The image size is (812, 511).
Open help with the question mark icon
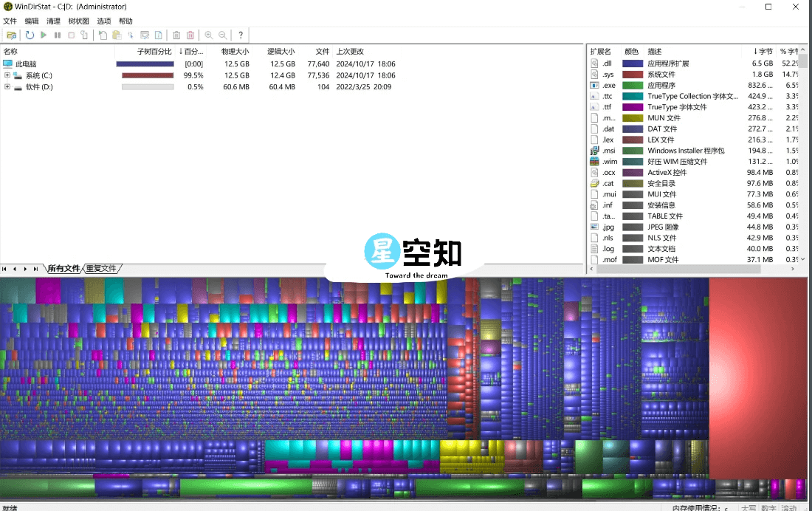[x=241, y=35]
